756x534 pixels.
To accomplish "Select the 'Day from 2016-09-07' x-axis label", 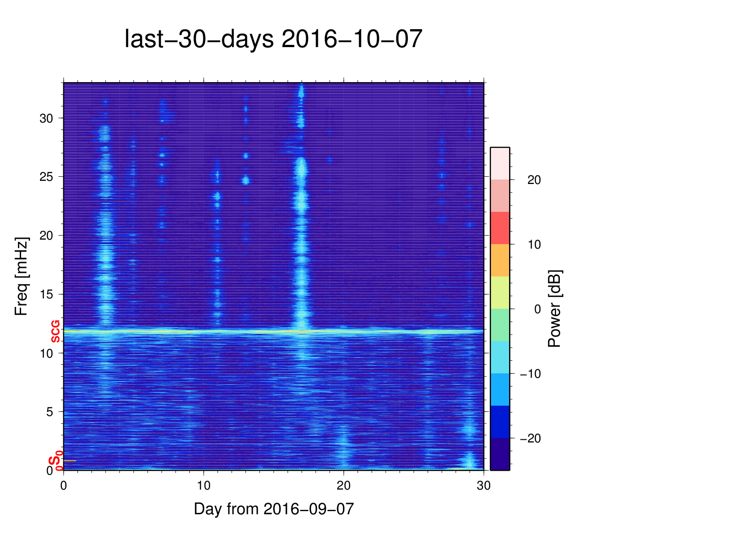I will click(273, 509).
